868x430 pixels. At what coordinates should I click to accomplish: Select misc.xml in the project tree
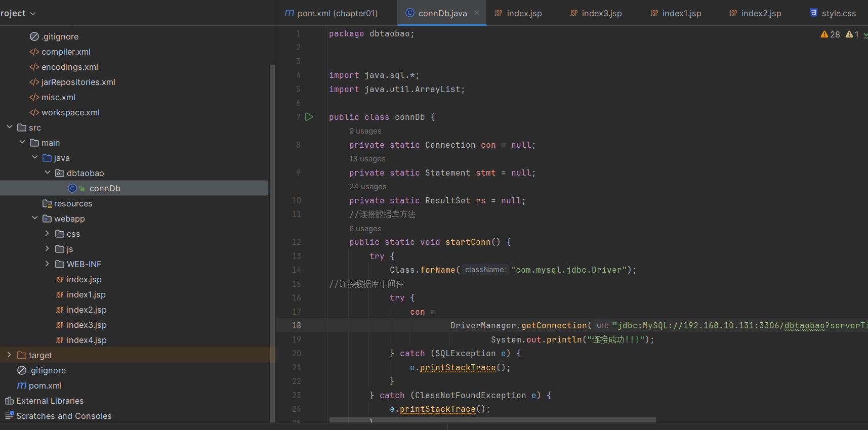tap(58, 97)
